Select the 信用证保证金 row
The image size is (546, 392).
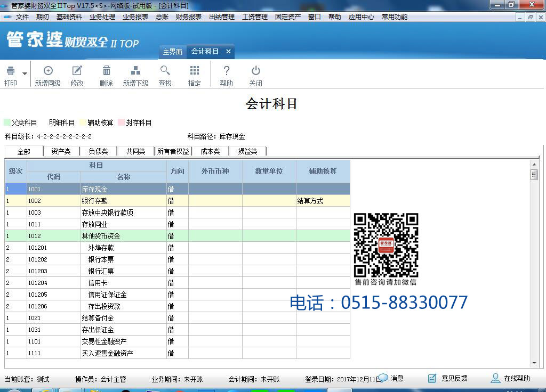(x=178, y=295)
